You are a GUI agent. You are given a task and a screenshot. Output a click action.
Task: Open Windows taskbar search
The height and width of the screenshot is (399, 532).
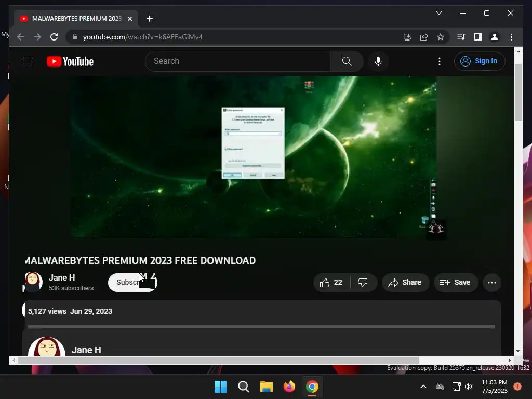pyautogui.click(x=244, y=387)
